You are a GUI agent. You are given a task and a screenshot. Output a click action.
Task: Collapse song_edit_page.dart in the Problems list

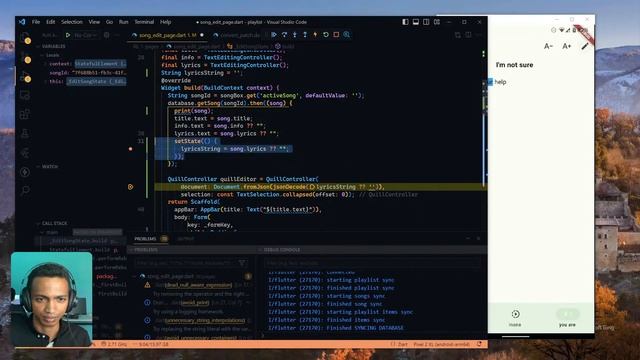pos(135,276)
